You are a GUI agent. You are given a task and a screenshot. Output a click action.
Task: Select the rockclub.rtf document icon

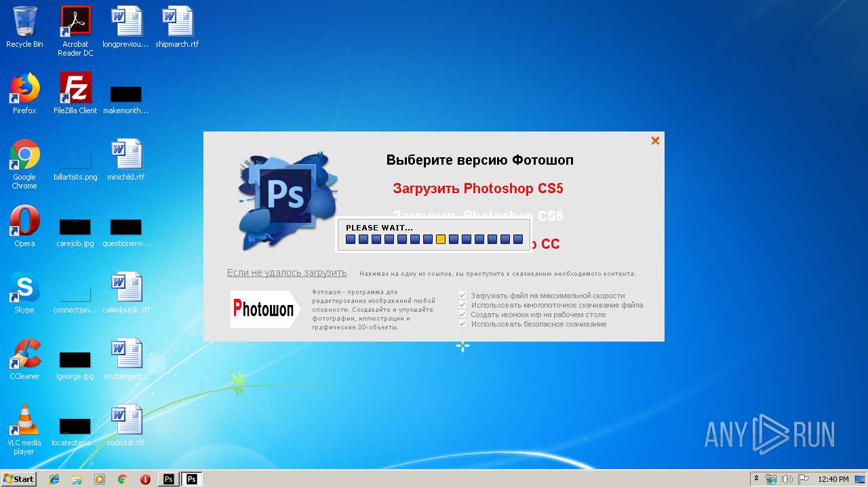tap(125, 426)
